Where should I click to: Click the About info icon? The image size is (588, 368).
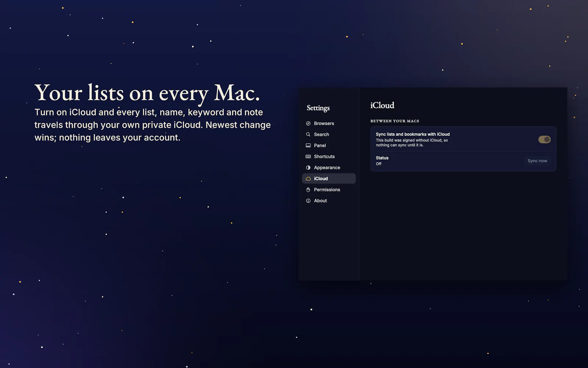tap(308, 201)
